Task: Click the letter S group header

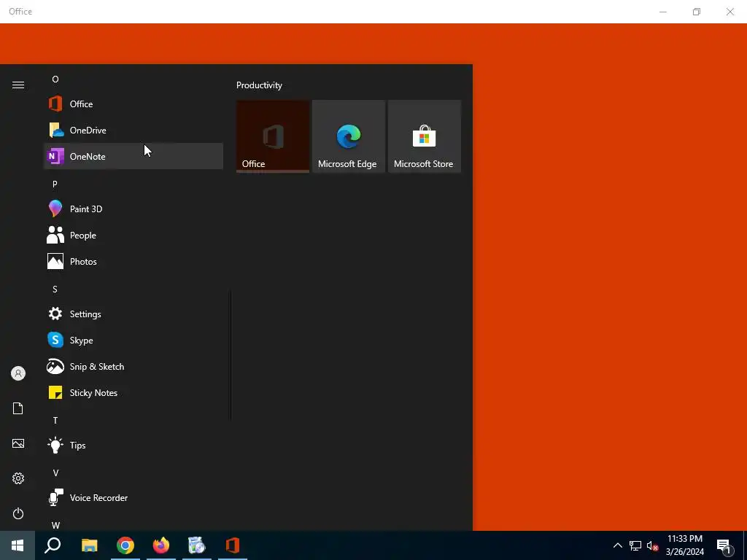Action: [55, 289]
